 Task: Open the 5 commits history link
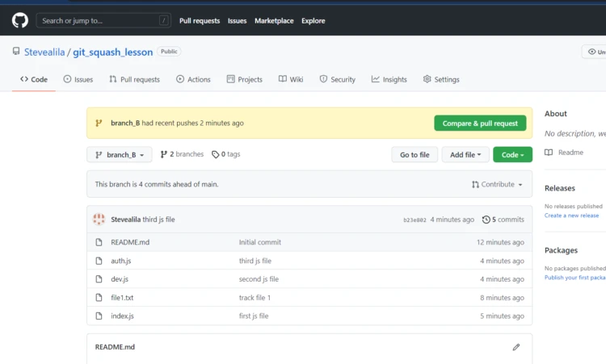[x=503, y=220]
